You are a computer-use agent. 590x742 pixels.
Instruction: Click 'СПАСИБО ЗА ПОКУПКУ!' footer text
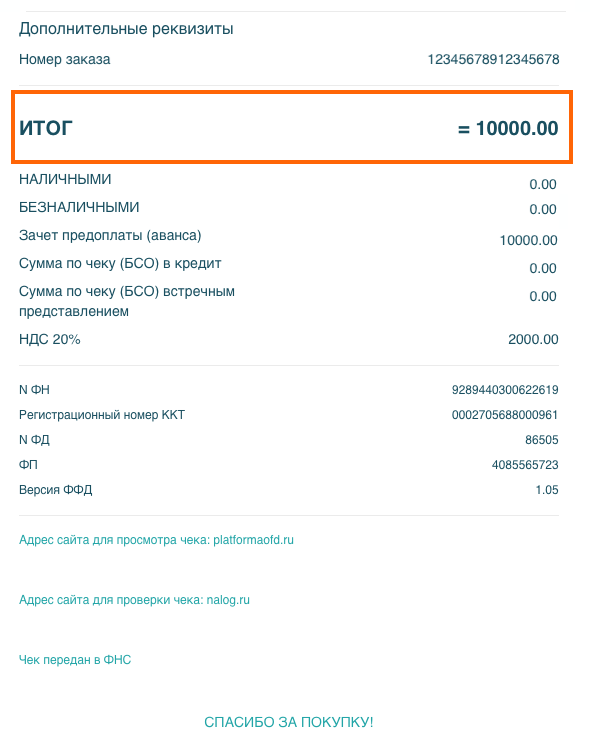click(289, 722)
